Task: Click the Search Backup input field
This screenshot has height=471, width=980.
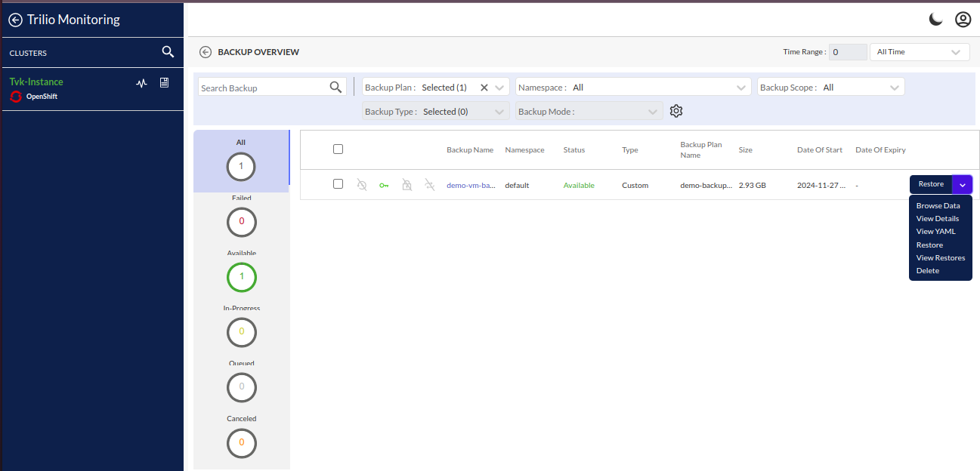Action: (x=263, y=88)
